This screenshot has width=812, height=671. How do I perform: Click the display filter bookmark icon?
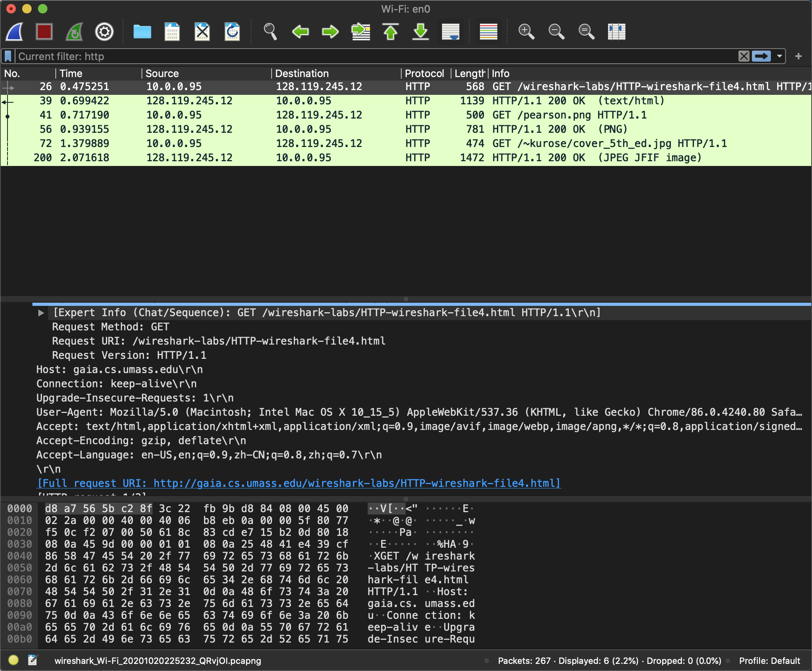coord(8,57)
